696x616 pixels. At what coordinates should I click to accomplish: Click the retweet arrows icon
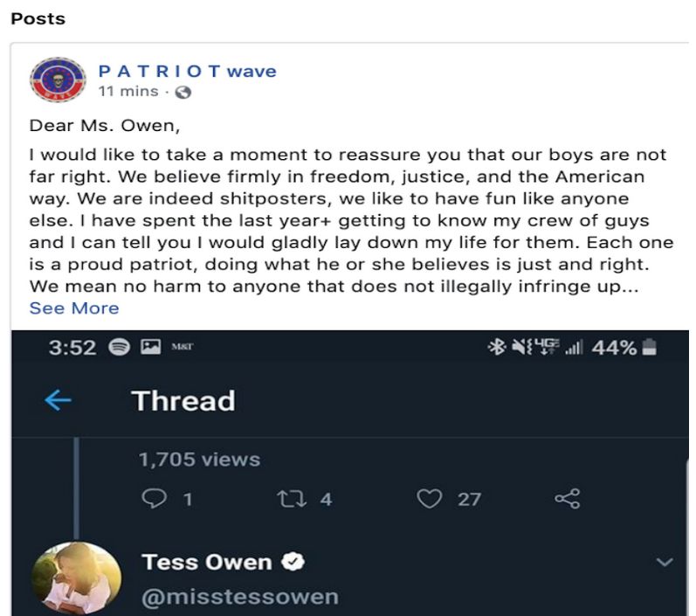[x=292, y=498]
